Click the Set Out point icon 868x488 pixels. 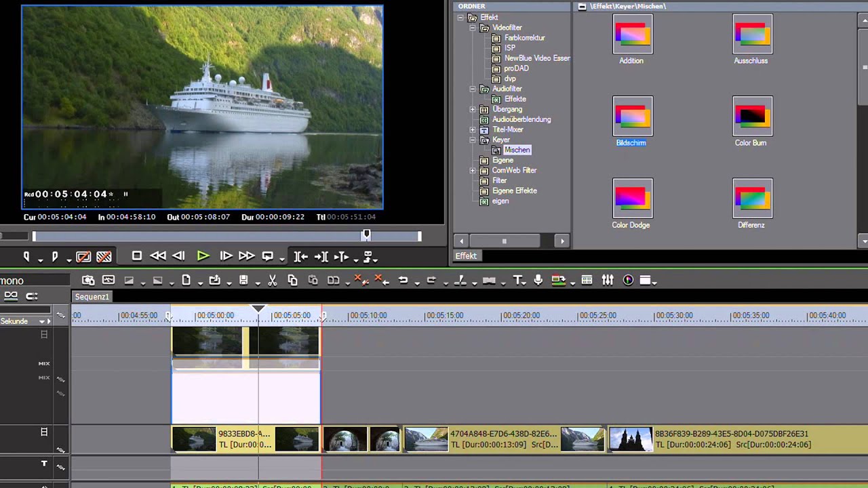point(54,257)
